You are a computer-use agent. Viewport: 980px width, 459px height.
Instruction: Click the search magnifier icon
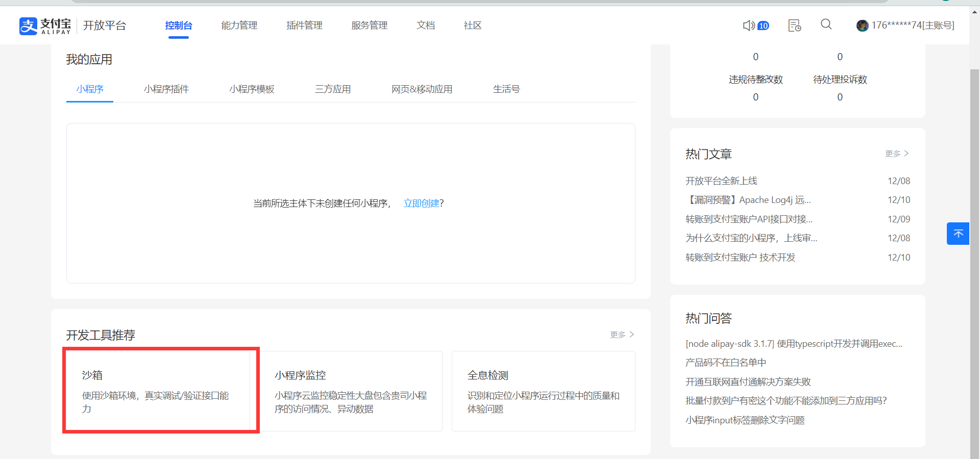click(826, 24)
